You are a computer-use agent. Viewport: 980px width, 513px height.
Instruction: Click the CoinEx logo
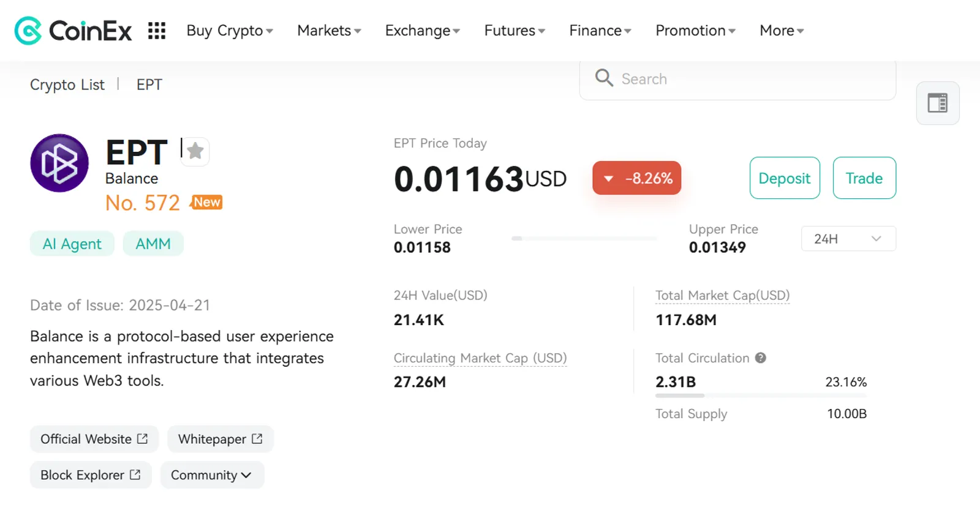73,31
